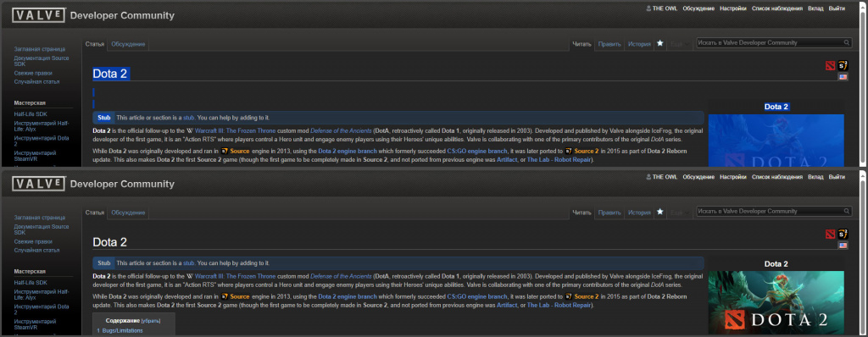Click the highlighted Dota 2 infobox image, upper copy
The height and width of the screenshot is (337, 868).
point(776,141)
